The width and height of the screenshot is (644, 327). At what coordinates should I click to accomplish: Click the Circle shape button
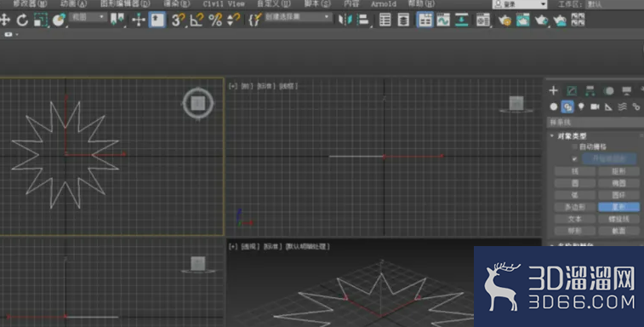(x=574, y=183)
